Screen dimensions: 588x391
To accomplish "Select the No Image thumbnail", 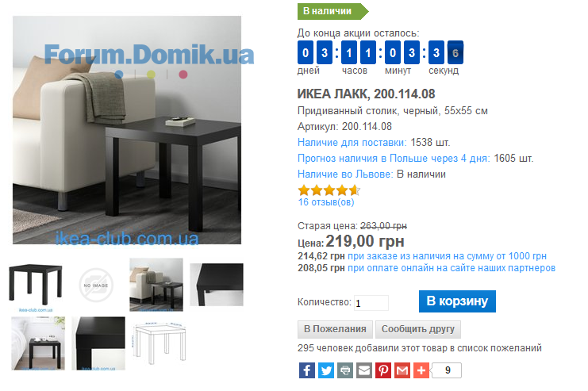I will (96, 286).
